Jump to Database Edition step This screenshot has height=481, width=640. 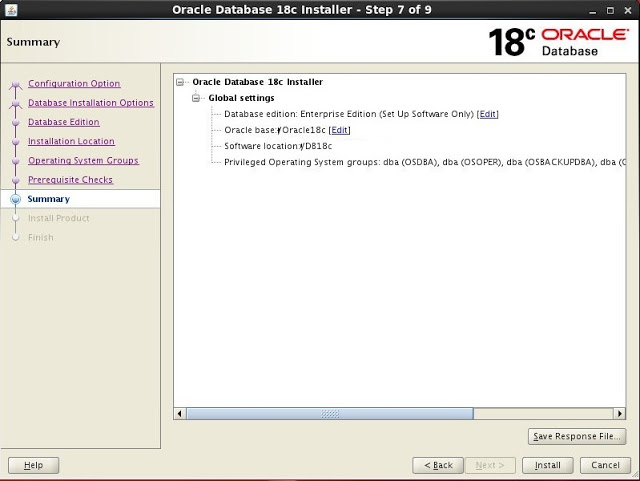[63, 122]
